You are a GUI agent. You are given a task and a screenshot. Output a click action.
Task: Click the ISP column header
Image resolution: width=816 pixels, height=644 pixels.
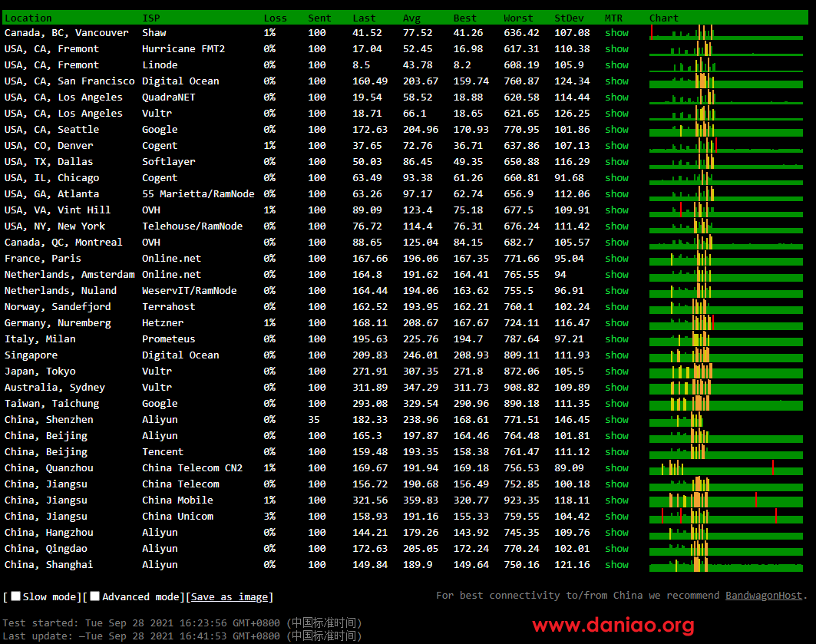151,18
